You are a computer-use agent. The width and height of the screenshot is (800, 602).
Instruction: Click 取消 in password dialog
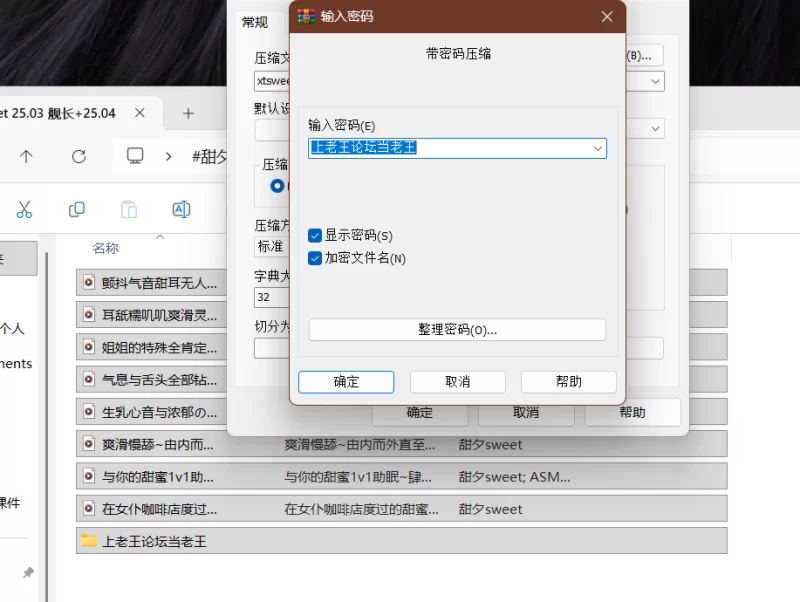(457, 382)
